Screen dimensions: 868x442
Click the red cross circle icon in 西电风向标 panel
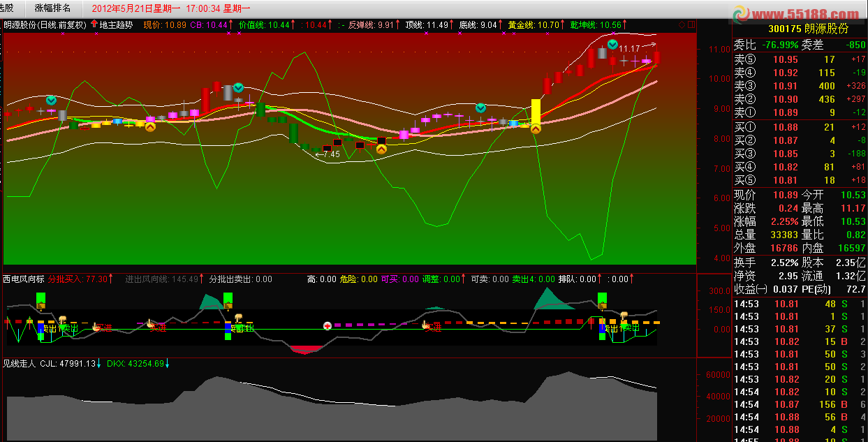point(327,325)
